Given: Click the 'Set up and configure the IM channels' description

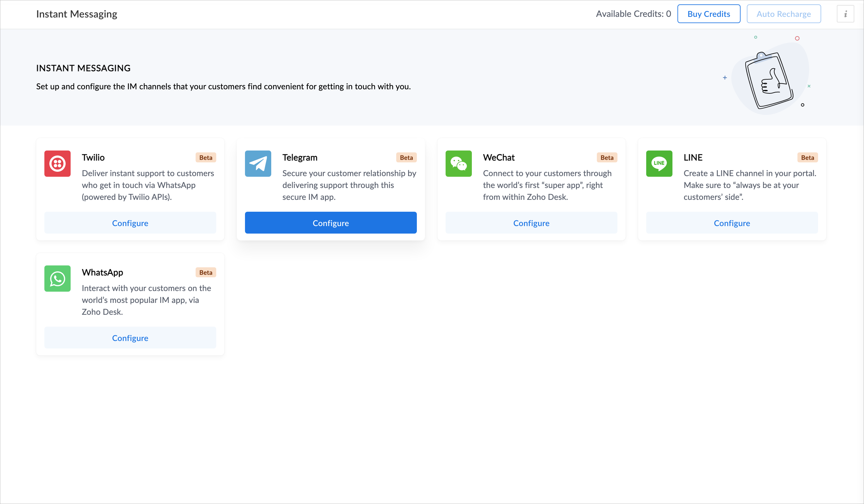Looking at the screenshot, I should pos(223,86).
